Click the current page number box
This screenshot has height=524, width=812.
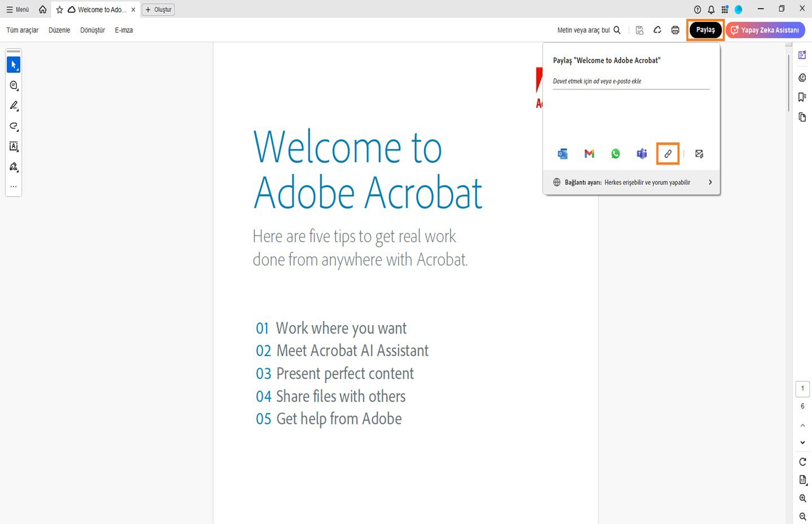(802, 389)
